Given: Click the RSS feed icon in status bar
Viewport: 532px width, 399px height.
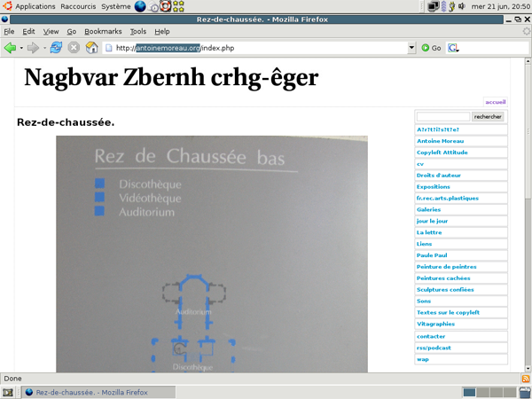Looking at the screenshot, I should click(x=525, y=379).
